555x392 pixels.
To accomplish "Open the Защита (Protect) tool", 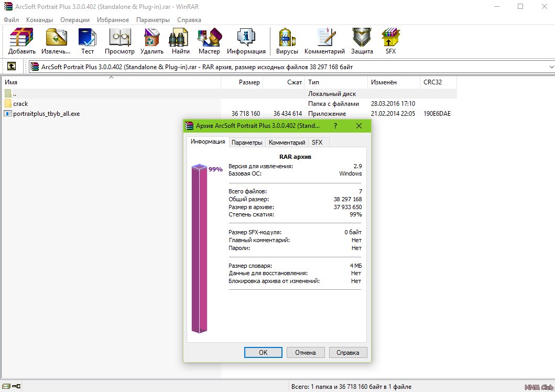I will pos(362,41).
